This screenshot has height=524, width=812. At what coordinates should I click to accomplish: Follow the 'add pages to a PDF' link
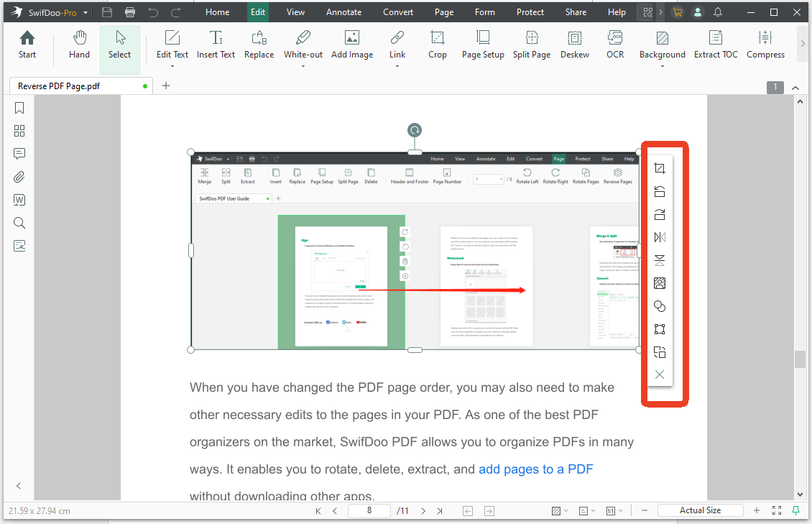click(x=535, y=469)
